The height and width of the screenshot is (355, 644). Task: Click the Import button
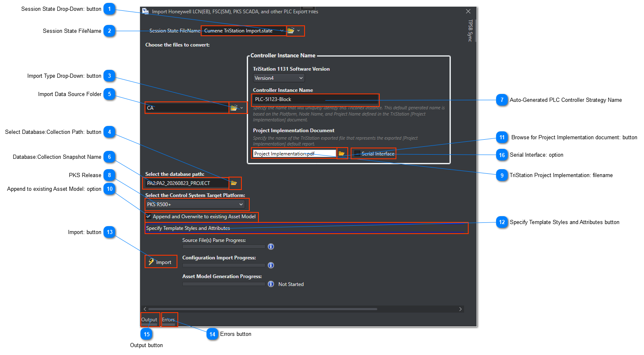(160, 262)
